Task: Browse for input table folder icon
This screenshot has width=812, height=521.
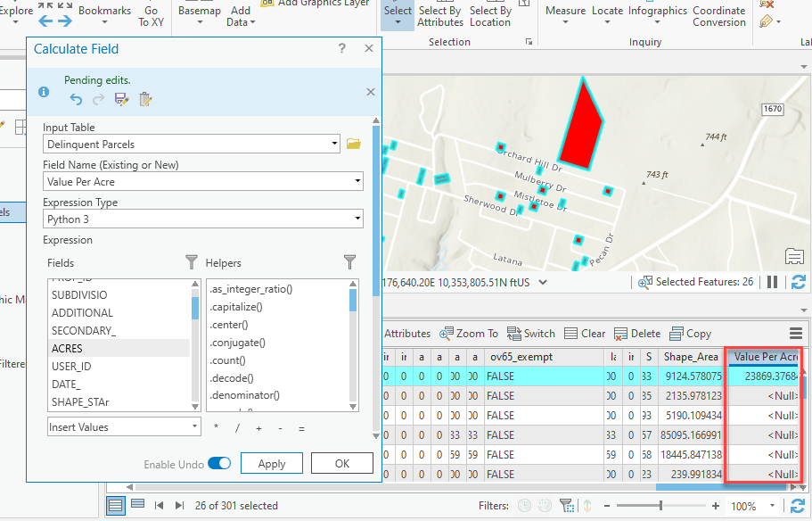Action: point(354,144)
